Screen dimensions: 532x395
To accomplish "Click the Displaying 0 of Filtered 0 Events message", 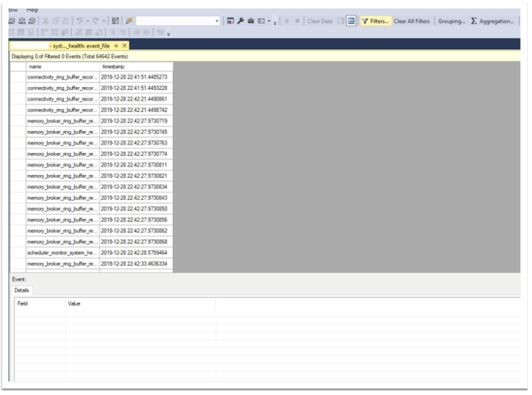I will (69, 57).
